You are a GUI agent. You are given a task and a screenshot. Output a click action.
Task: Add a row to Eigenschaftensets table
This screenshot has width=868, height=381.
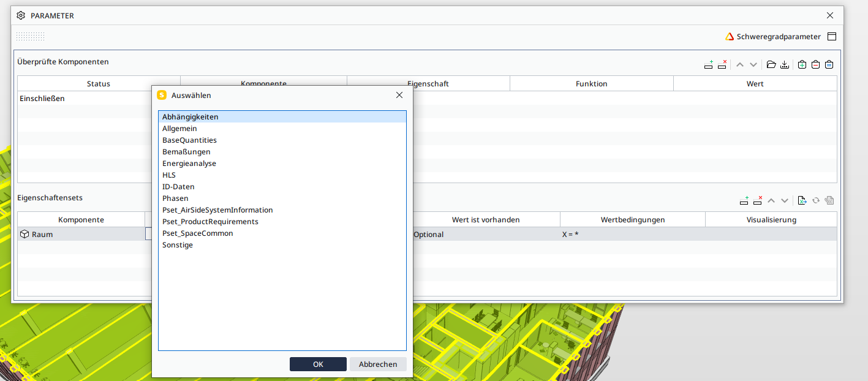coord(745,200)
